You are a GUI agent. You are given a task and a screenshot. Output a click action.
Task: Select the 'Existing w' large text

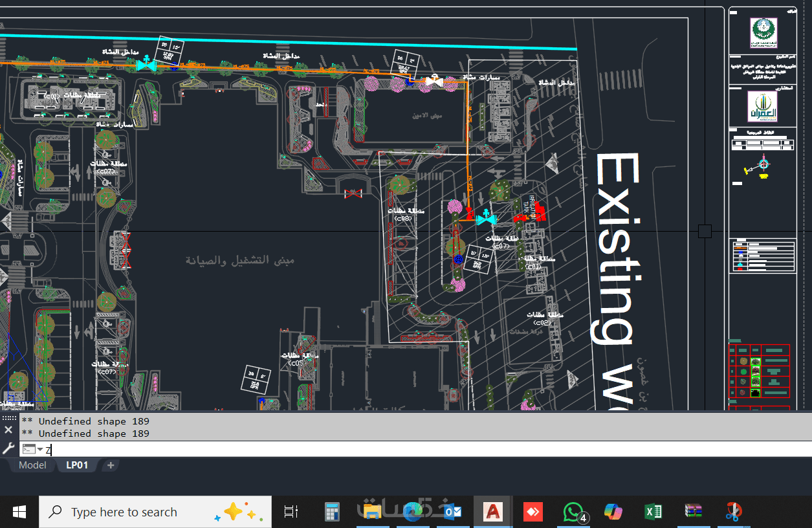(617, 280)
